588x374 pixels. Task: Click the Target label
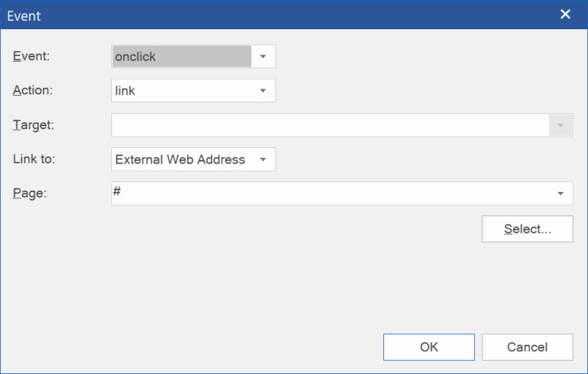(x=33, y=125)
